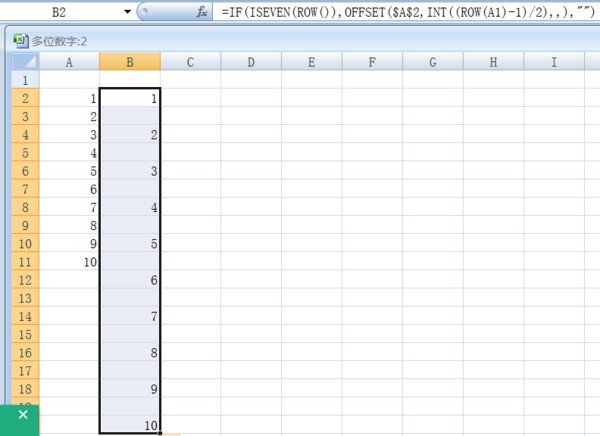600x436 pixels.
Task: Select row 17 header
Action: pos(25,371)
